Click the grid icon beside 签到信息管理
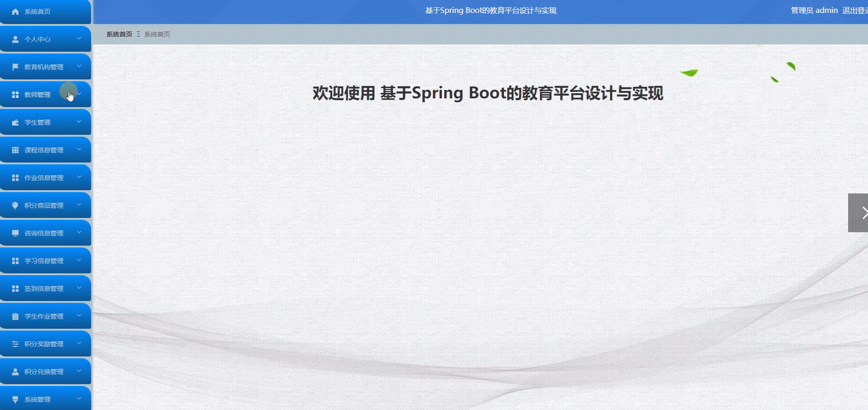The image size is (868, 410). pyautogui.click(x=15, y=289)
